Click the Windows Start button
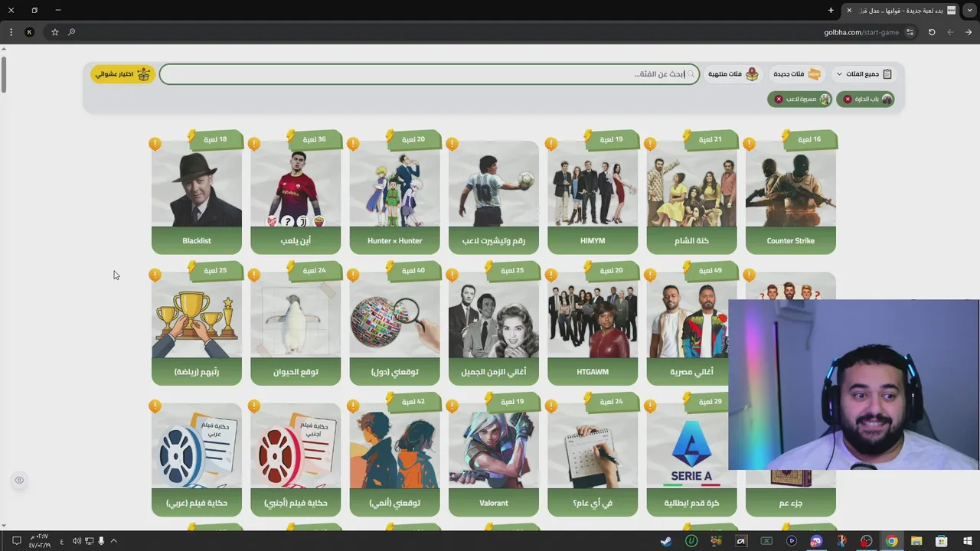 967,541
